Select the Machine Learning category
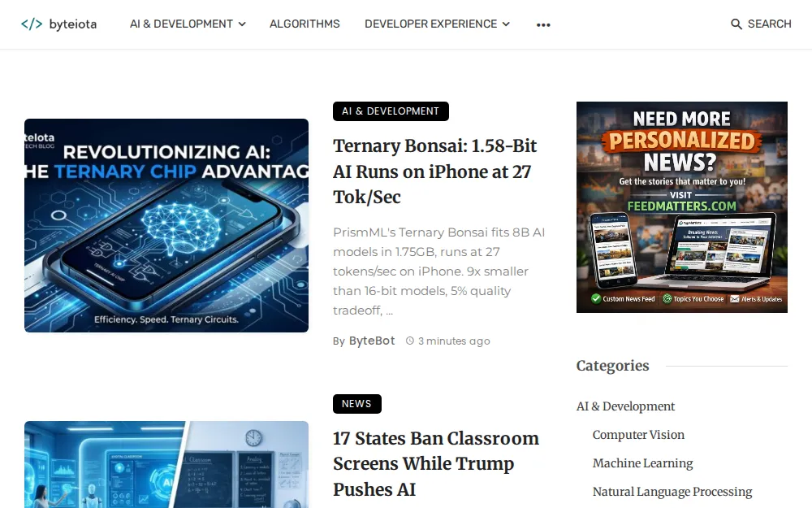Screen dimensions: 812x508 [x=642, y=463]
